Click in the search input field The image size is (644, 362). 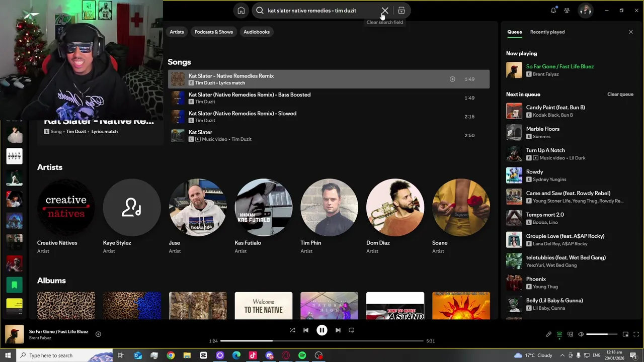(x=321, y=11)
